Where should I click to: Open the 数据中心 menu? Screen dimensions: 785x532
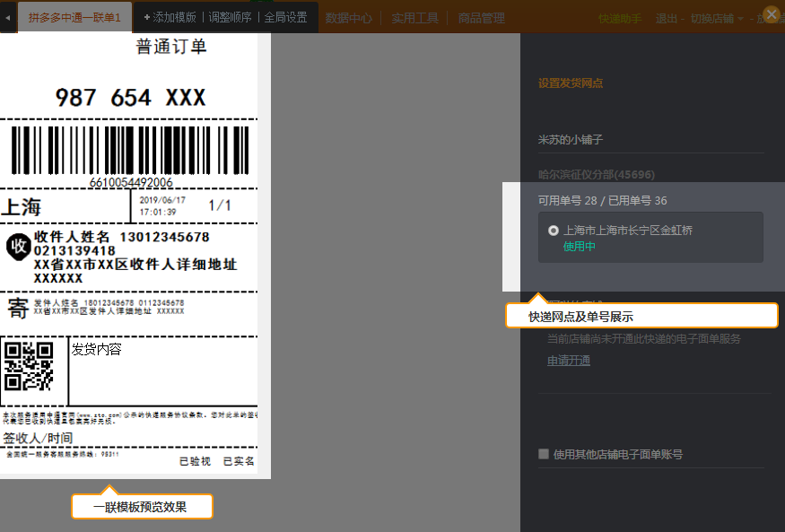[349, 18]
